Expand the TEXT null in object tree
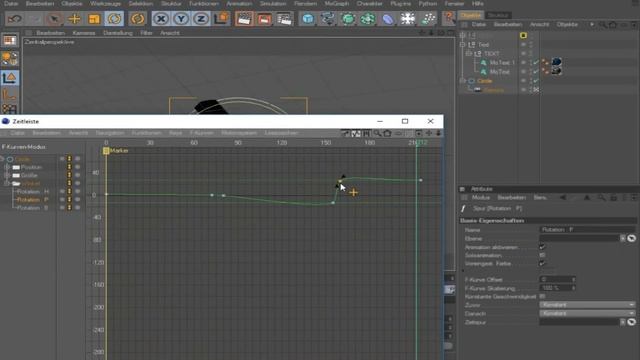The width and height of the screenshot is (640, 360). (469, 53)
